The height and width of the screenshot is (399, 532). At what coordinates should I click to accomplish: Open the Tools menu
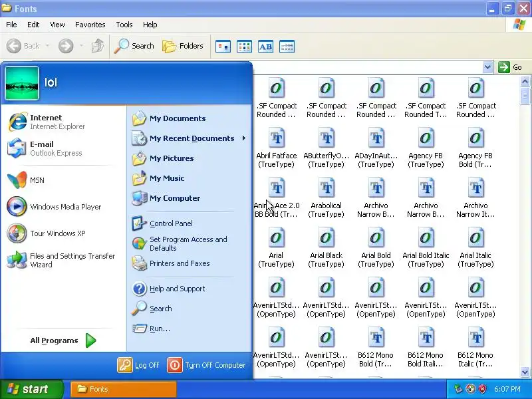click(x=124, y=25)
